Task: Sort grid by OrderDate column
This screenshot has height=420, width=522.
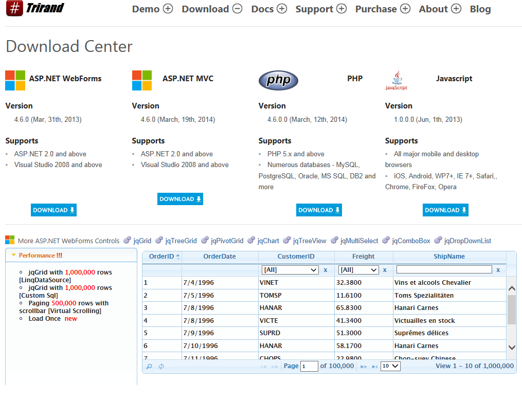Action: [220, 256]
